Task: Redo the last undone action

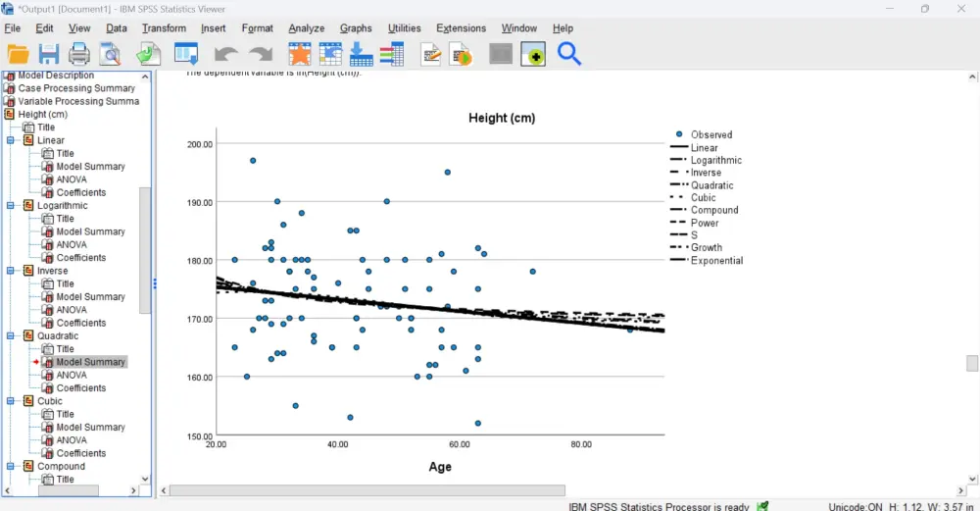Action: tap(261, 54)
